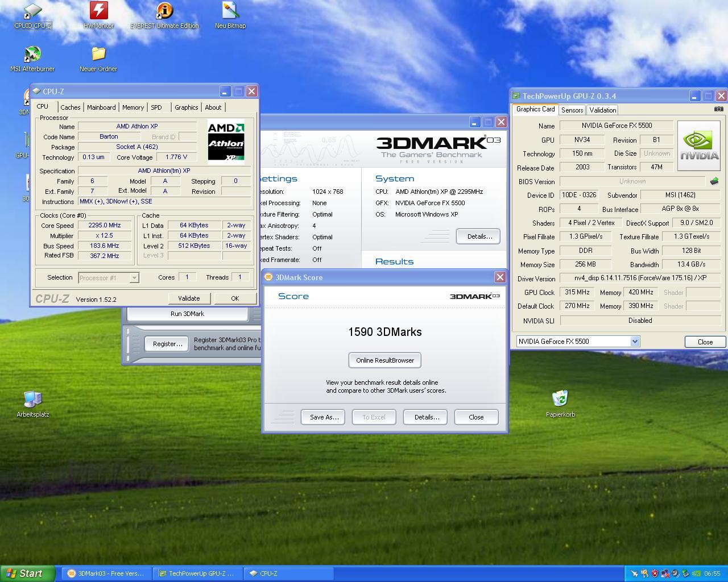Click the CPU-Z Instructions field
This screenshot has width=728, height=582.
click(x=164, y=202)
